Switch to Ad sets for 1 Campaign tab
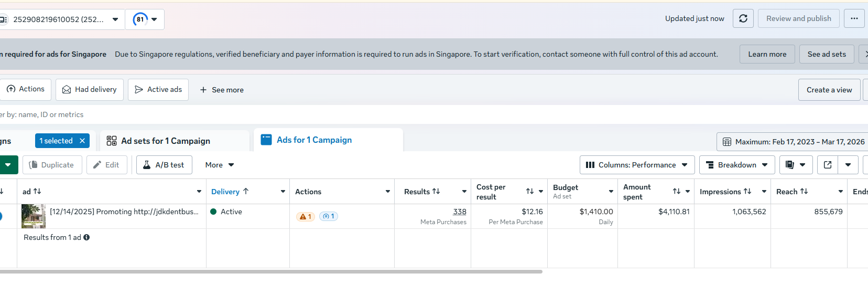Image resolution: width=868 pixels, height=284 pixels. point(165,141)
